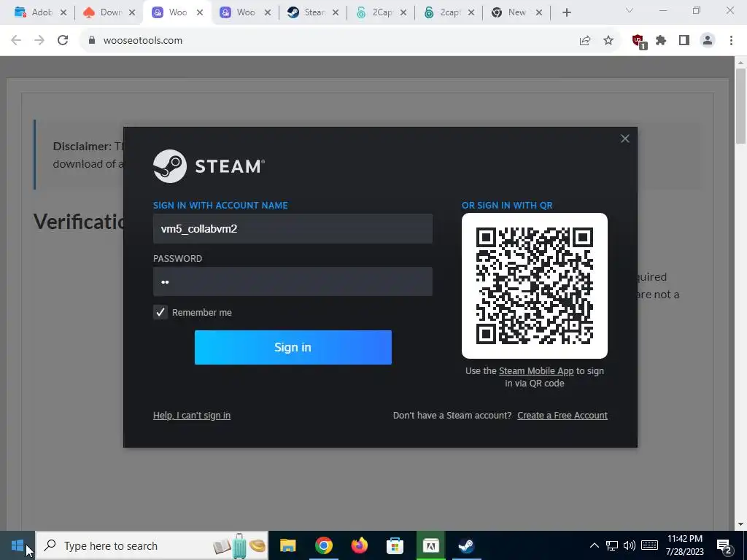Image resolution: width=747 pixels, height=560 pixels.
Task: Click the page scrollbar up arrow
Action: click(x=740, y=63)
